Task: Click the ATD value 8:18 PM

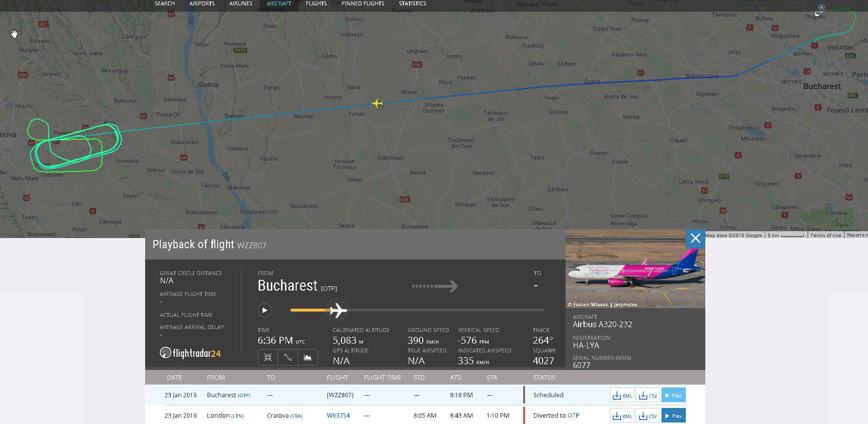Action: (461, 395)
